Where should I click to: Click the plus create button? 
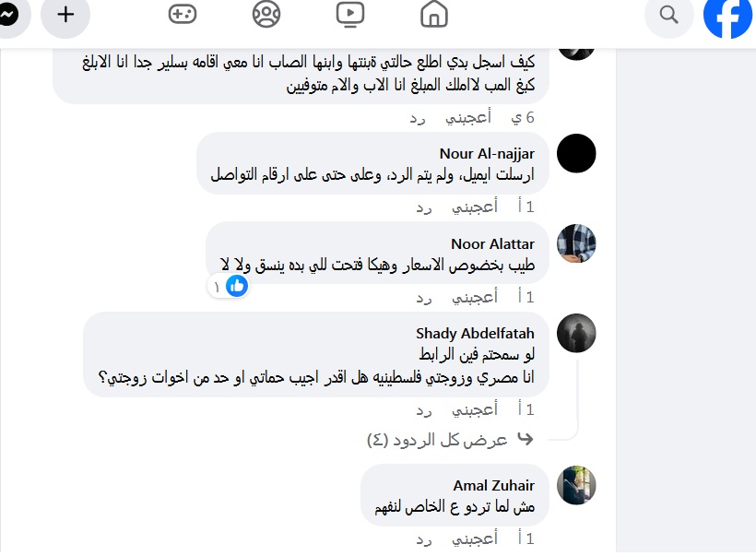pyautogui.click(x=65, y=15)
